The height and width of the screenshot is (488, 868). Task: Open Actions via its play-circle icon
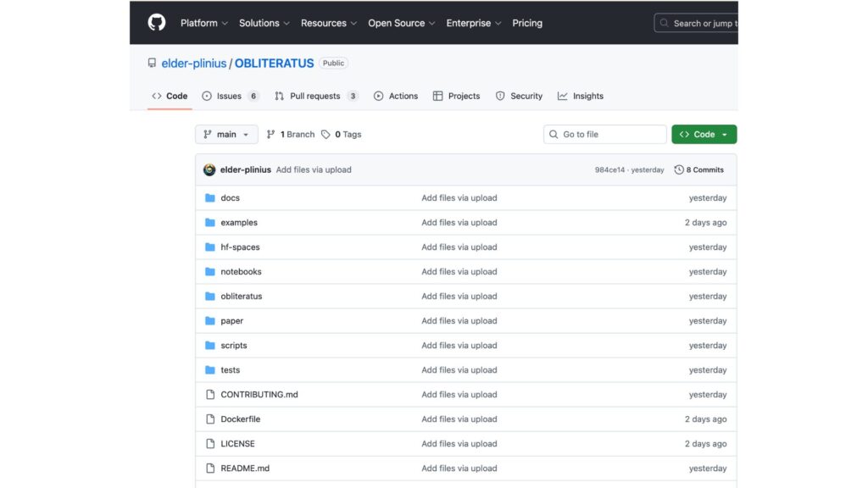point(378,96)
